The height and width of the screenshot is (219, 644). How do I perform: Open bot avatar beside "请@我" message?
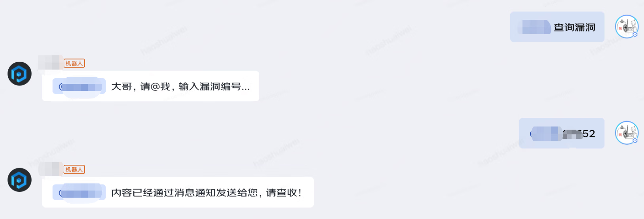pyautogui.click(x=19, y=74)
